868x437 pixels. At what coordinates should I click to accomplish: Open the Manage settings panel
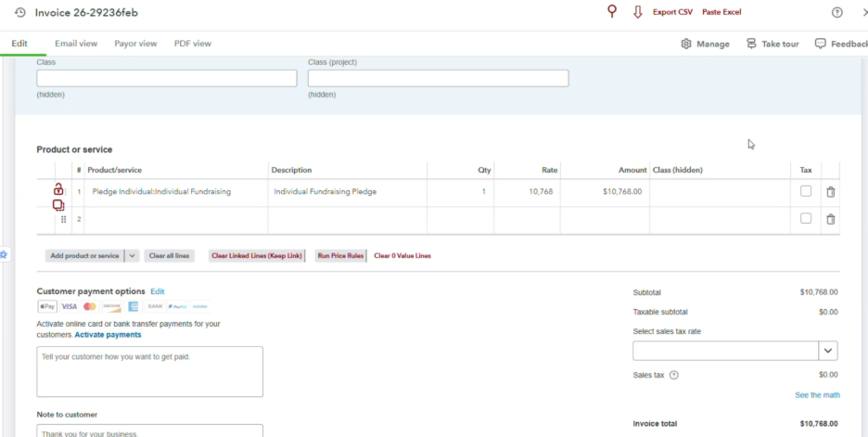(x=705, y=44)
